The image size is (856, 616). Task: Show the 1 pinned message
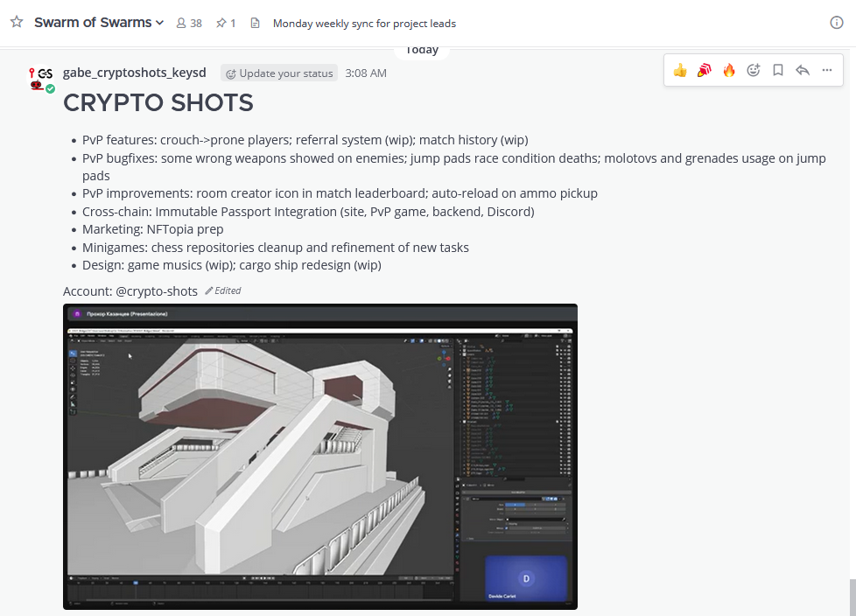click(226, 23)
